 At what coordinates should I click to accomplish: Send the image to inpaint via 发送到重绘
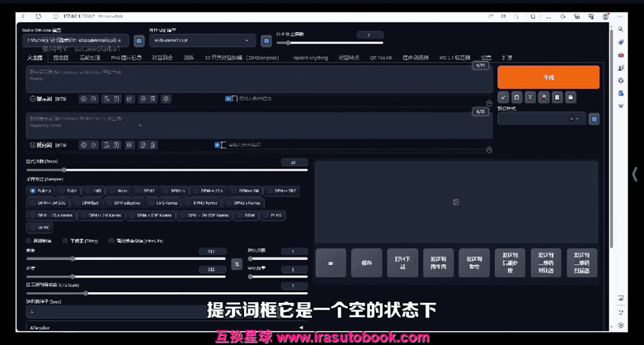tap(474, 263)
